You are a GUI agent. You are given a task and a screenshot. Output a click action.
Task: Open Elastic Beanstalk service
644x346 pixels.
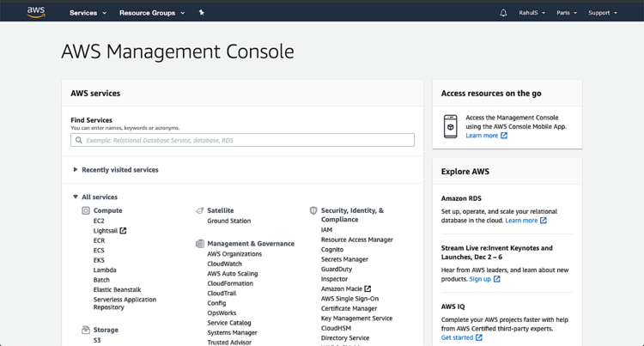[x=117, y=290]
